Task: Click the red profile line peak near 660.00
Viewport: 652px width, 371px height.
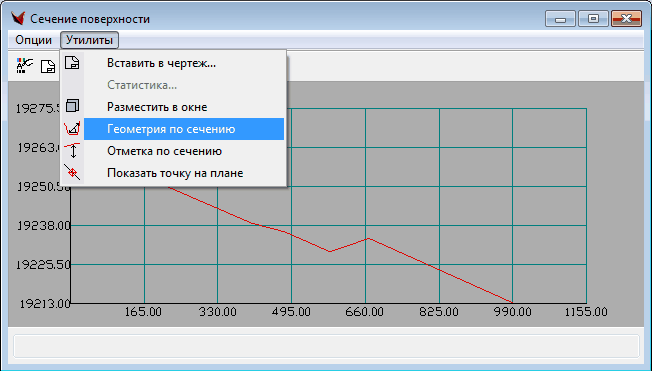Action: (369, 238)
